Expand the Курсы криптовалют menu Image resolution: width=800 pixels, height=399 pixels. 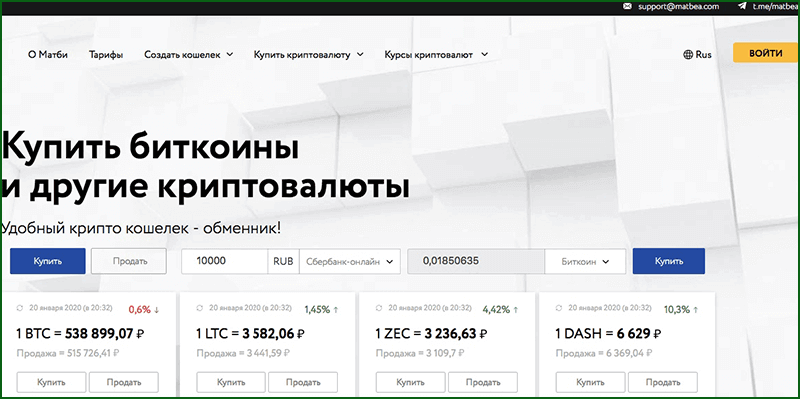click(x=436, y=55)
